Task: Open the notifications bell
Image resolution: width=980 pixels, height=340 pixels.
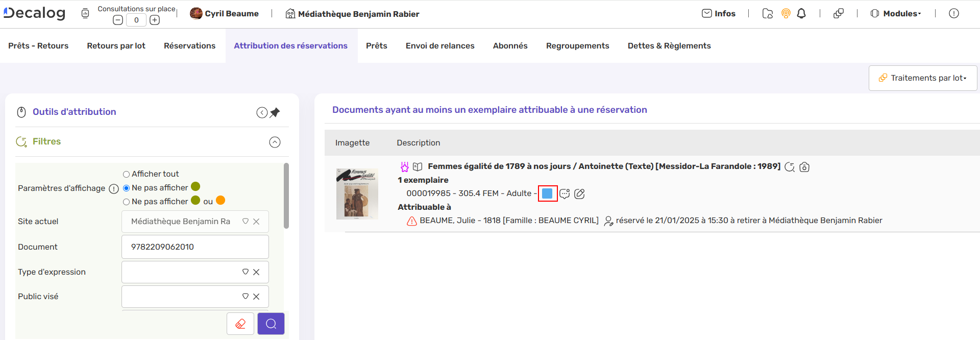Action: pyautogui.click(x=801, y=13)
